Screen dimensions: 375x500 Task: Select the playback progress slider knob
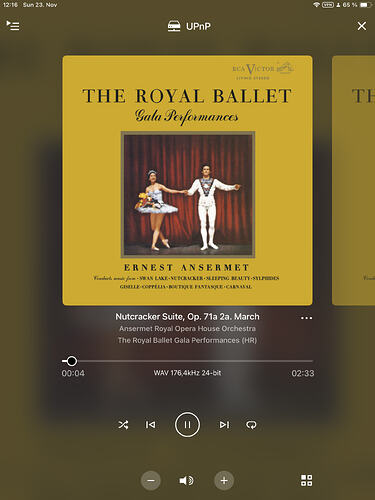pos(71,361)
